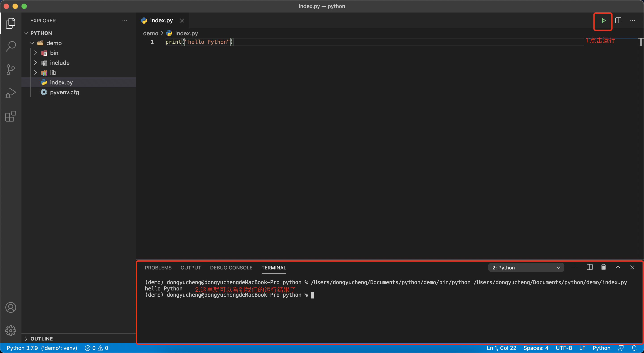Open Explorer Views and More Actions ellipsis

(x=124, y=20)
